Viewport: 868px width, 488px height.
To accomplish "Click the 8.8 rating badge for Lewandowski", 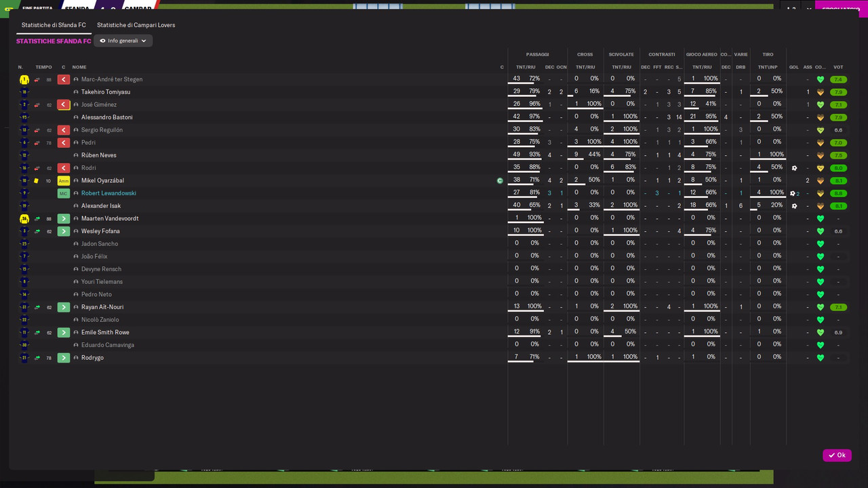I will pos(838,193).
